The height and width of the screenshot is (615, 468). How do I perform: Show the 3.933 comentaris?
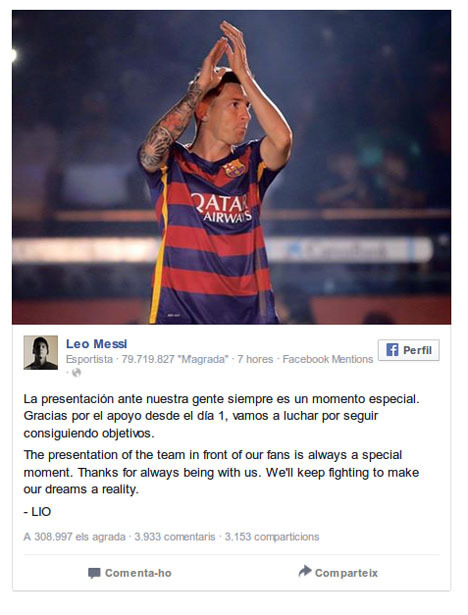175,537
